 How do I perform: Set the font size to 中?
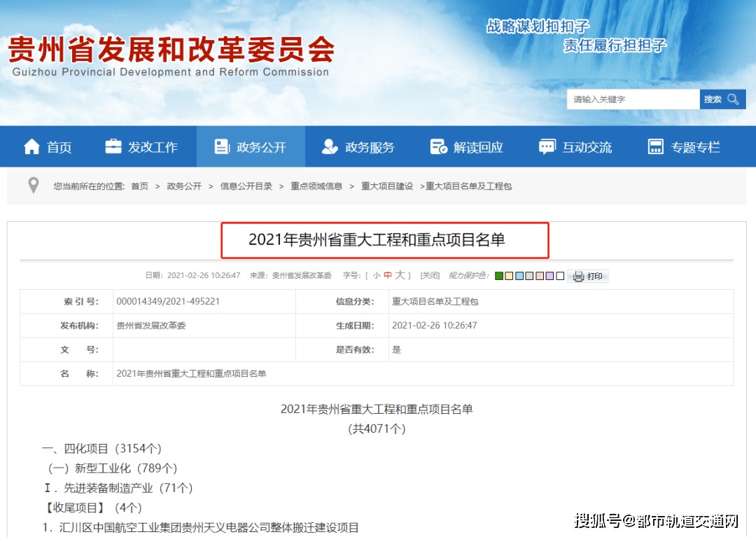(388, 276)
